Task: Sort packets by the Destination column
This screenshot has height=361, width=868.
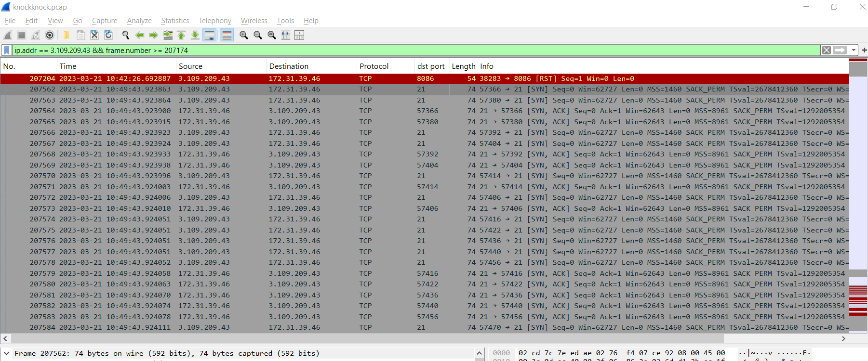Action: pyautogui.click(x=289, y=66)
